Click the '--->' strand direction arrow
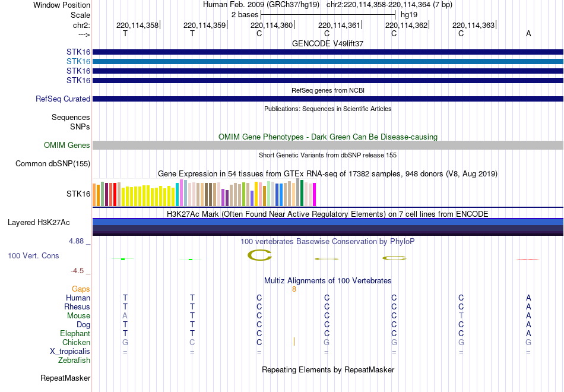 coord(84,34)
